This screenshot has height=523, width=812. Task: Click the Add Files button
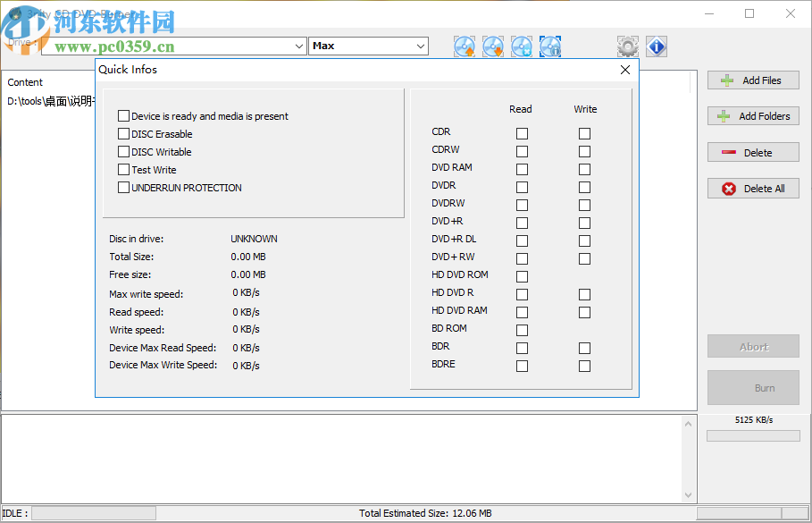[753, 80]
